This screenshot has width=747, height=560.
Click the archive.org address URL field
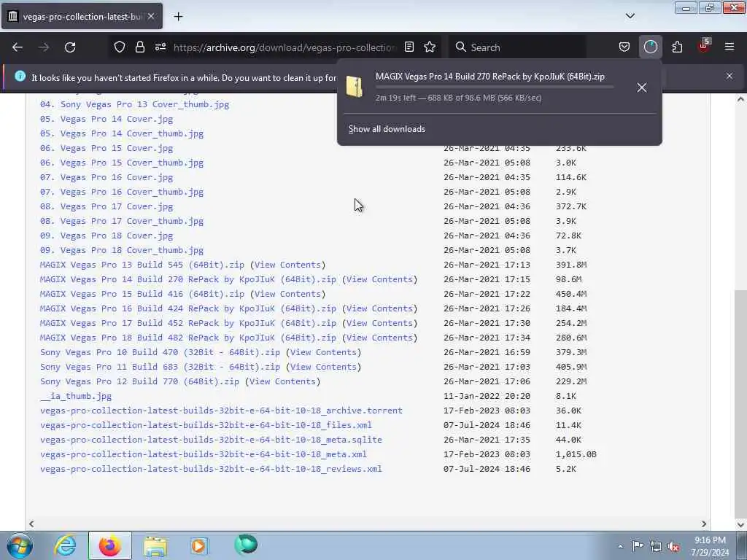click(x=284, y=47)
